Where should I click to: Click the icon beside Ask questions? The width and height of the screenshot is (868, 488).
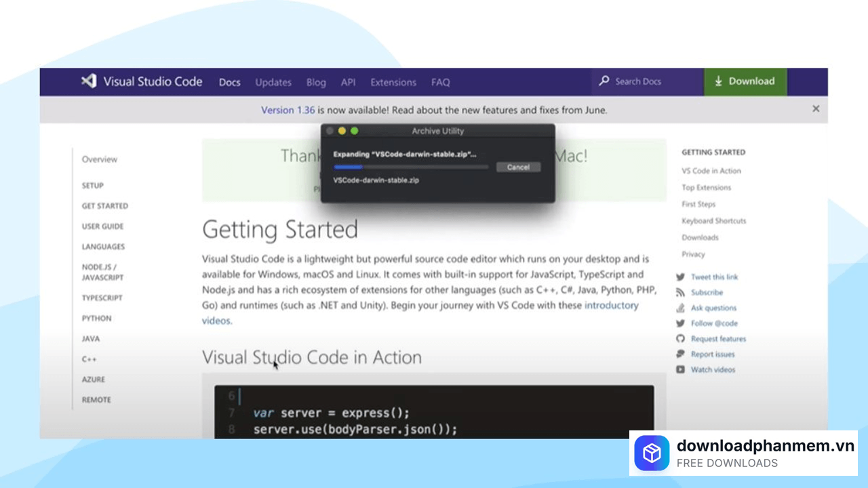pos(680,308)
